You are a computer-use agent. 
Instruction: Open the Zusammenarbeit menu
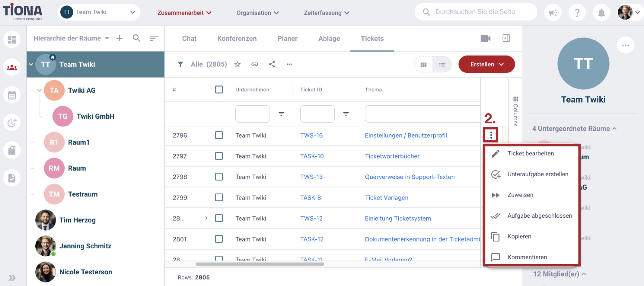click(184, 13)
